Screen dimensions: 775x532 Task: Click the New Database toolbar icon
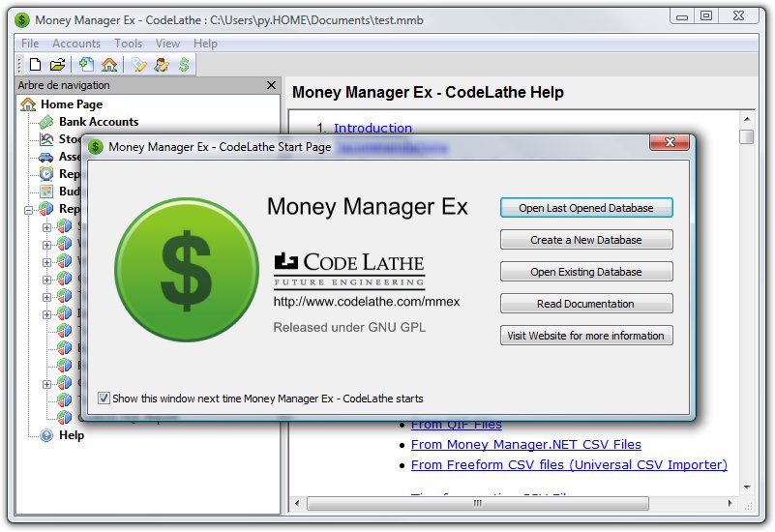[x=36, y=65]
